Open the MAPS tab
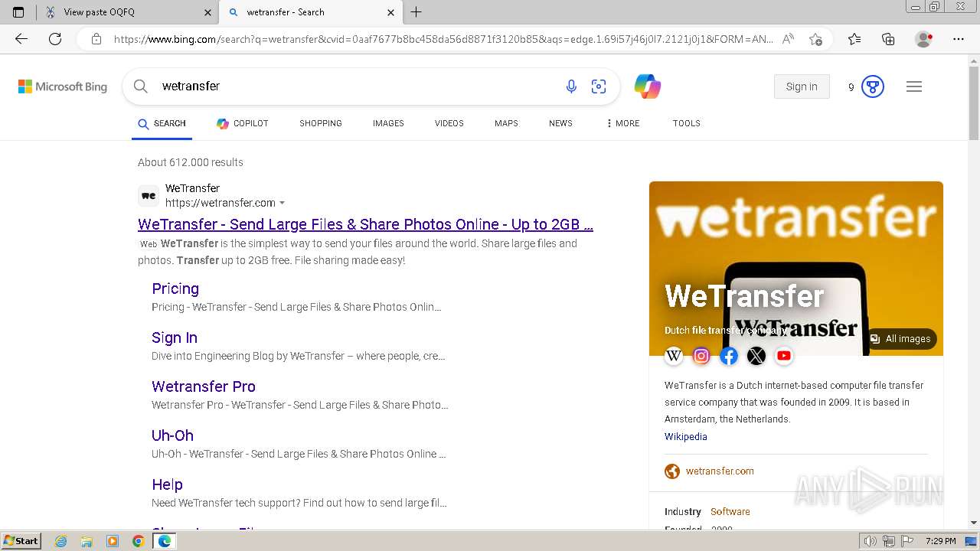This screenshot has height=551, width=980. point(506,123)
